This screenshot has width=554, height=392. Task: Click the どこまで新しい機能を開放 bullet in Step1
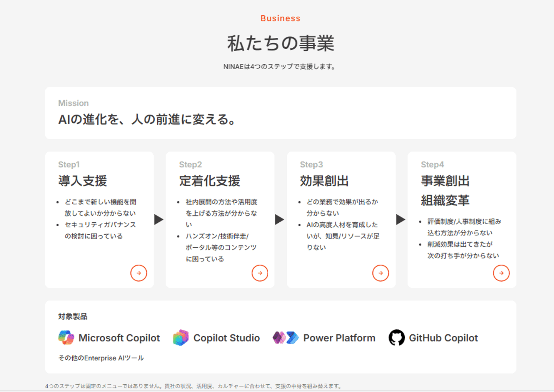pyautogui.click(x=100, y=207)
